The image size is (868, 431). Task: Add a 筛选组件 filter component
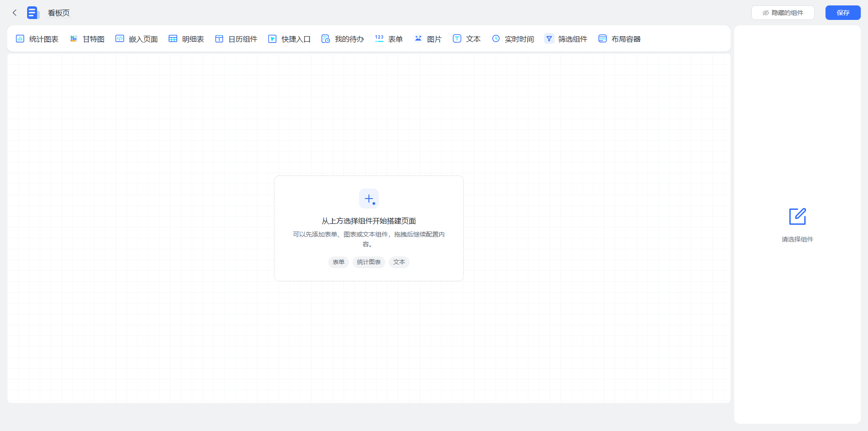click(x=566, y=39)
